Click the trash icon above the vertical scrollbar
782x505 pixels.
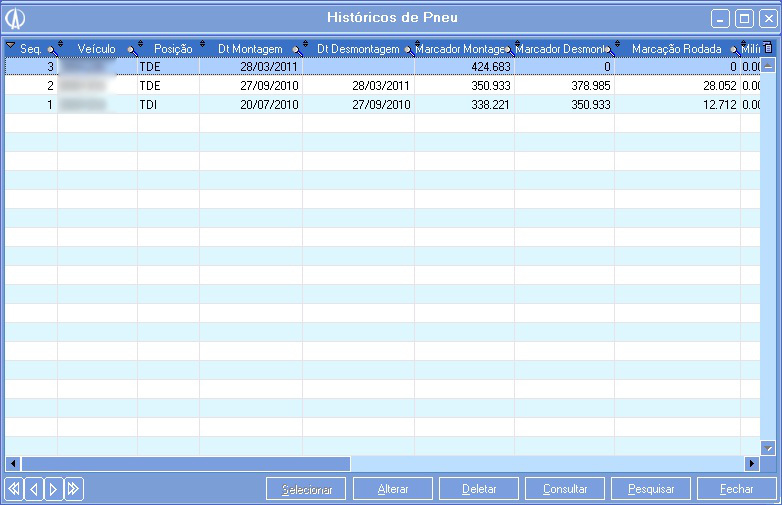click(x=768, y=48)
